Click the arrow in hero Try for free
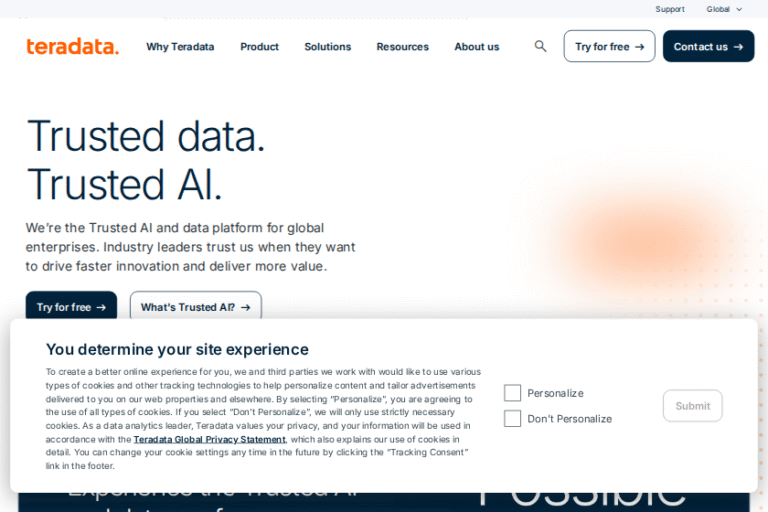Viewport: 768px width, 512px height. (x=101, y=307)
